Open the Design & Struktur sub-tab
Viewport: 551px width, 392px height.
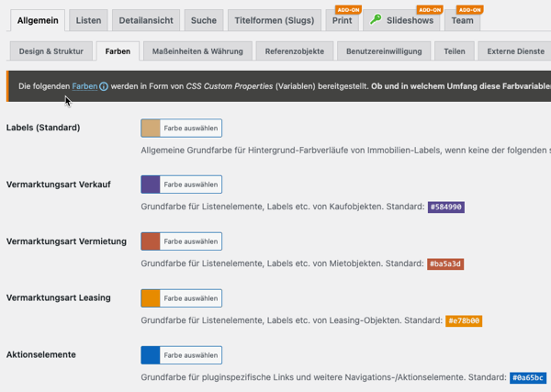click(51, 51)
